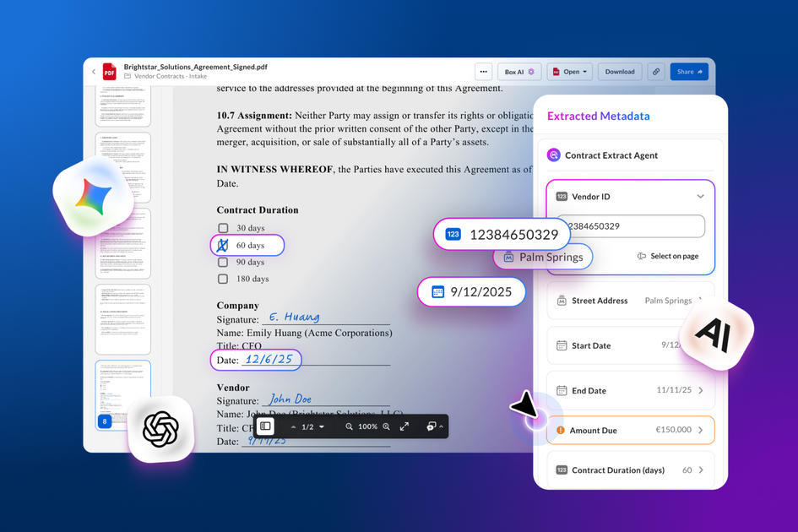Click Select on page for Vendor ID

[x=668, y=256]
